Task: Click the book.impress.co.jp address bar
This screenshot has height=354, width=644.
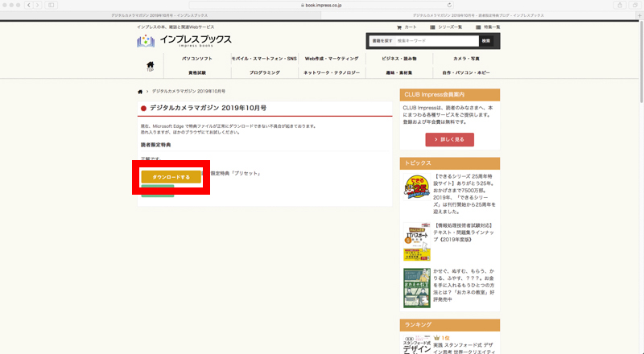Action: pyautogui.click(x=321, y=6)
